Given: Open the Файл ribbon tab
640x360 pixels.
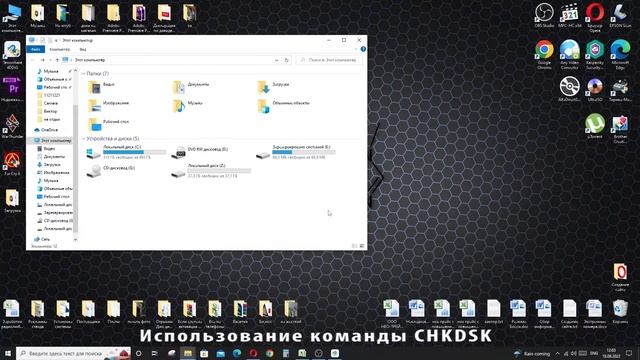Looking at the screenshot, I should [x=36, y=49].
